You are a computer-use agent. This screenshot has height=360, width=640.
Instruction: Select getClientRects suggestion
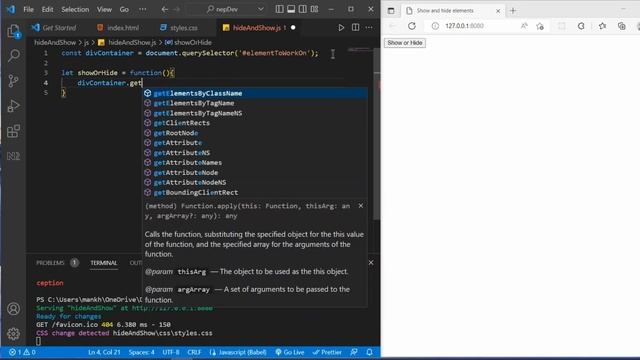tap(255, 123)
